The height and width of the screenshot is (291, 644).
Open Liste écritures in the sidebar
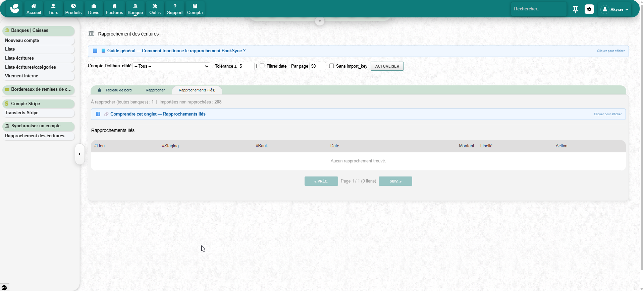[19, 58]
